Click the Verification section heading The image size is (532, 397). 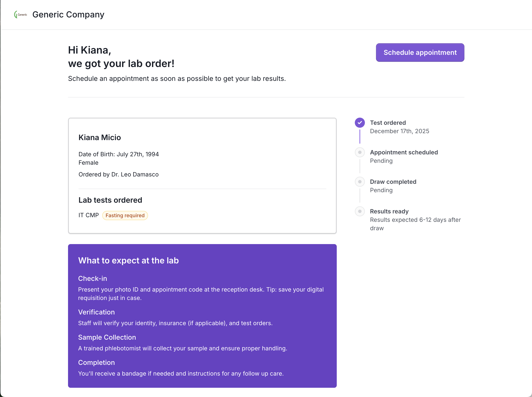[x=96, y=312]
